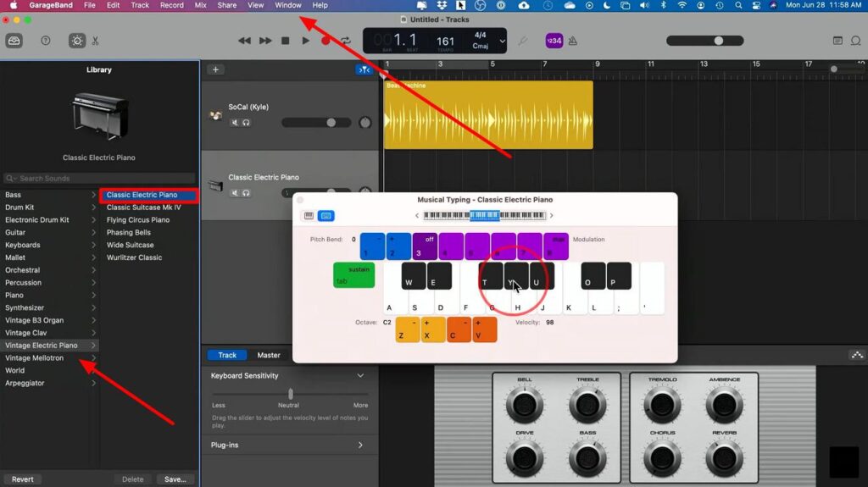
Task: Open the Scissors editors button
Action: pyautogui.click(x=96, y=41)
